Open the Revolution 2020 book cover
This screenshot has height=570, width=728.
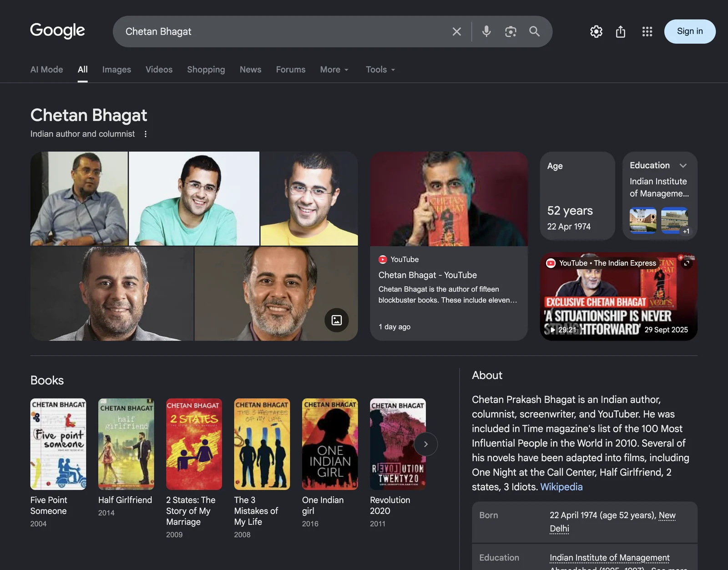tap(398, 444)
